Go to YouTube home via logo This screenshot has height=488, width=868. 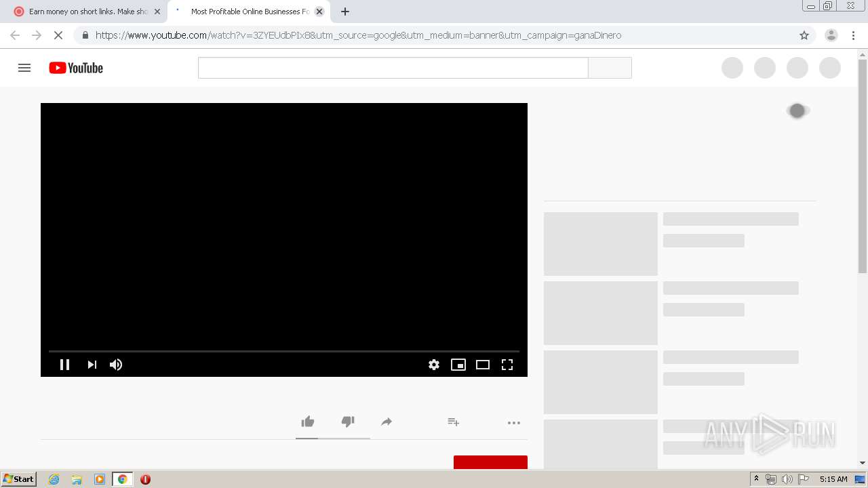point(76,68)
